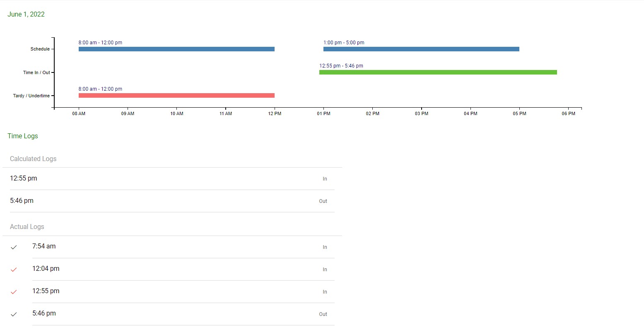Click the red checkmark beside 12:55 pm log

click(14, 292)
